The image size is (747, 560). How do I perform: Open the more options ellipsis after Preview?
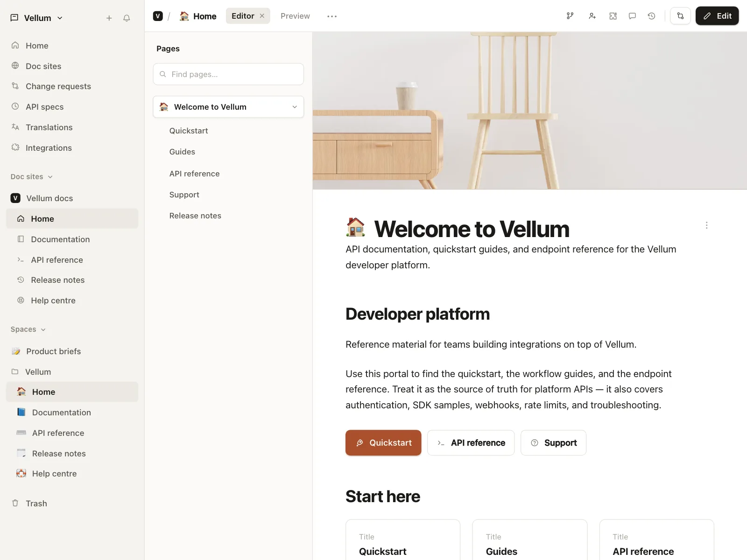pos(332,16)
